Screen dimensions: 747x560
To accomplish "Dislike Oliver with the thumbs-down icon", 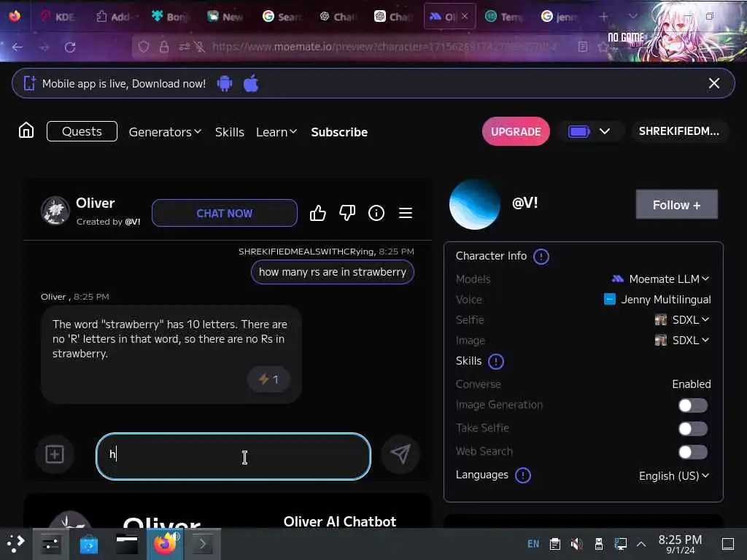I will coord(347,213).
